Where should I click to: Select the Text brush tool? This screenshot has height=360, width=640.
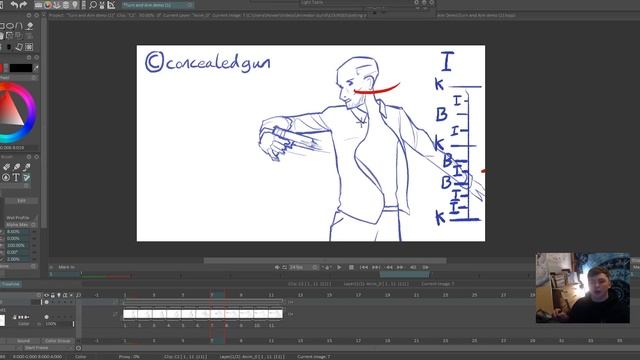(16, 178)
